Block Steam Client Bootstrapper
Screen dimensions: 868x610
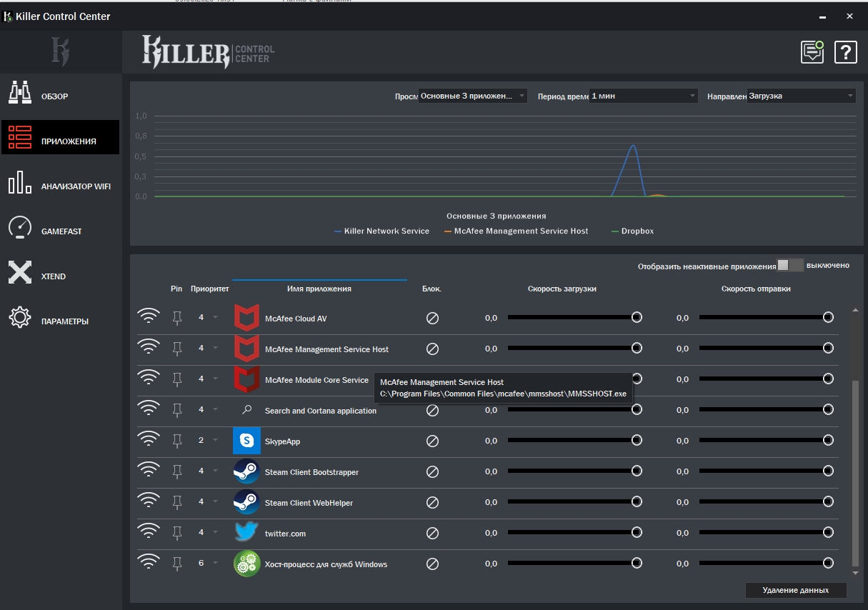click(x=432, y=471)
